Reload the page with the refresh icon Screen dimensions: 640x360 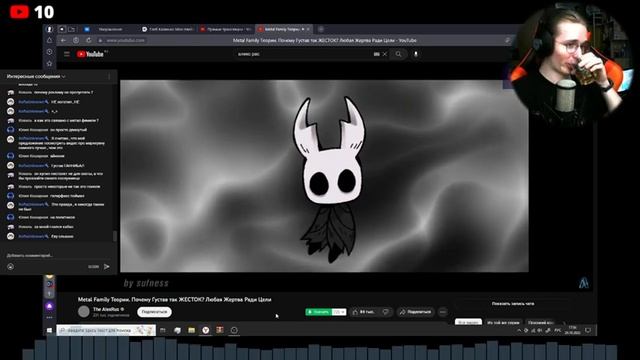click(89, 40)
